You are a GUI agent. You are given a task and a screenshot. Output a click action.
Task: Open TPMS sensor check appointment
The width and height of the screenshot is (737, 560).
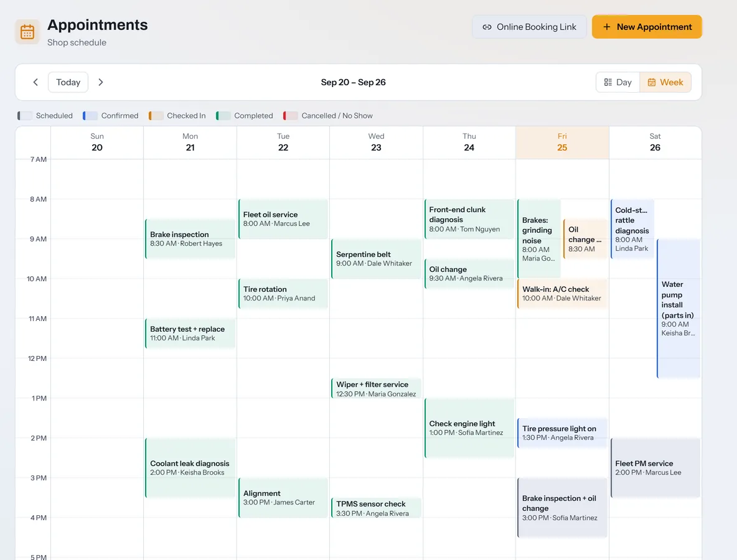(x=376, y=508)
